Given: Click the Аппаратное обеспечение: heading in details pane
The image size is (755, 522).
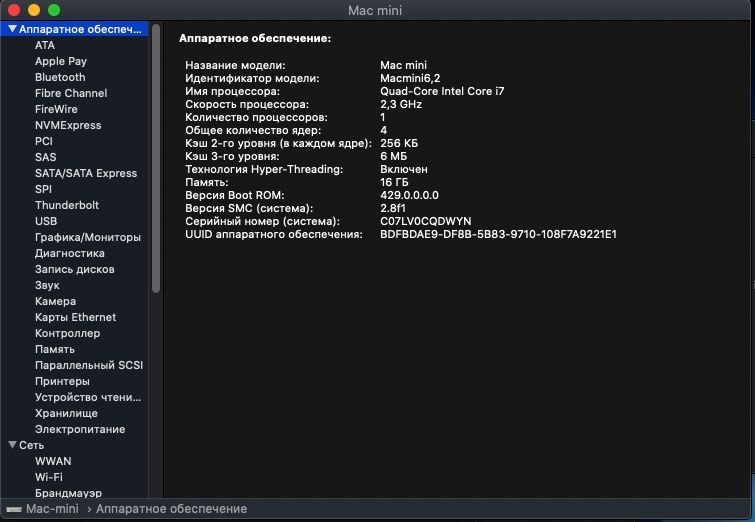Looking at the screenshot, I should 255,38.
